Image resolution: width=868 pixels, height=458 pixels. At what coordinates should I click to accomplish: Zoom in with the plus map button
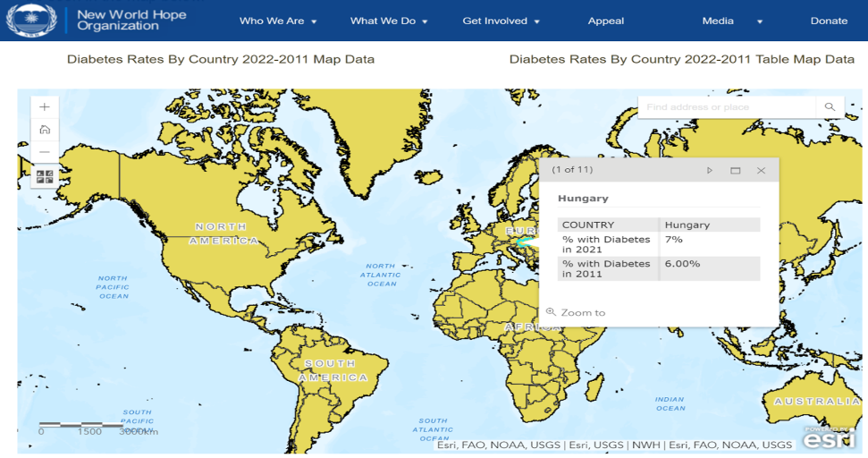(45, 107)
